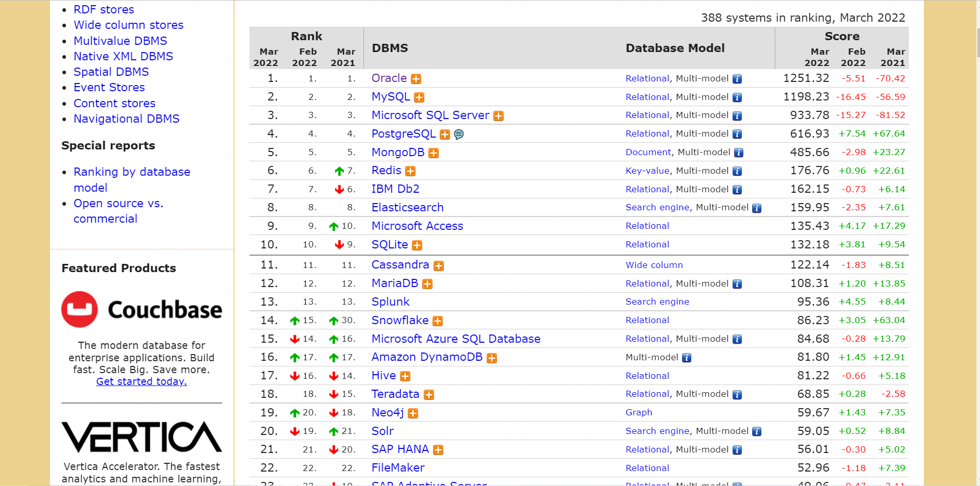Click the Key-value model link for Redis
Viewport: 980px width, 486px height.
[647, 171]
